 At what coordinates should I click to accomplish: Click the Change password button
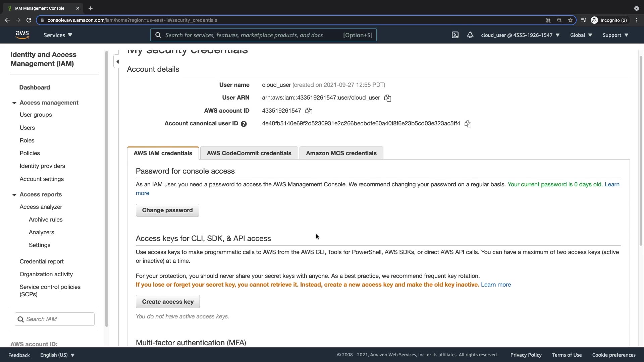tap(167, 210)
